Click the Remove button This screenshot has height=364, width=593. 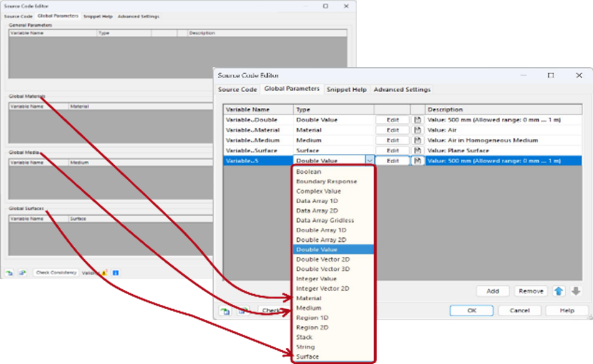[531, 291]
